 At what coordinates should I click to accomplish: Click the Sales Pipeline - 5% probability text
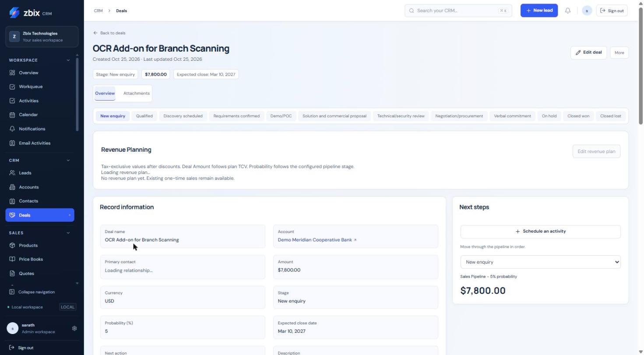[489, 276]
